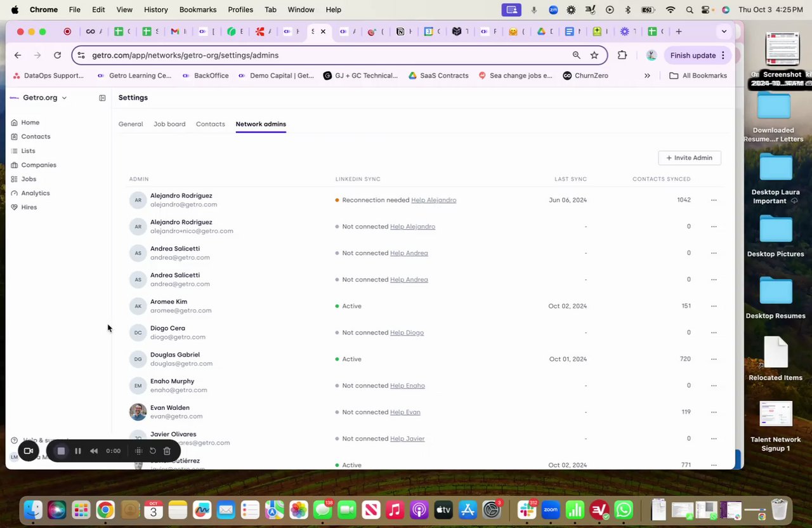This screenshot has width=812, height=528.
Task: Switch to the General settings tab
Action: pos(131,124)
